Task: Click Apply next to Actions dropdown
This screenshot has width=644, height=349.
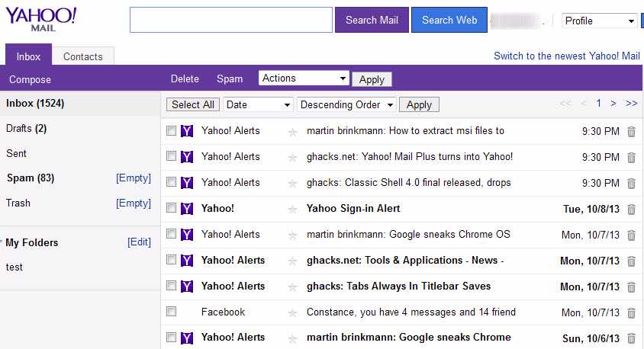Action: tap(372, 79)
